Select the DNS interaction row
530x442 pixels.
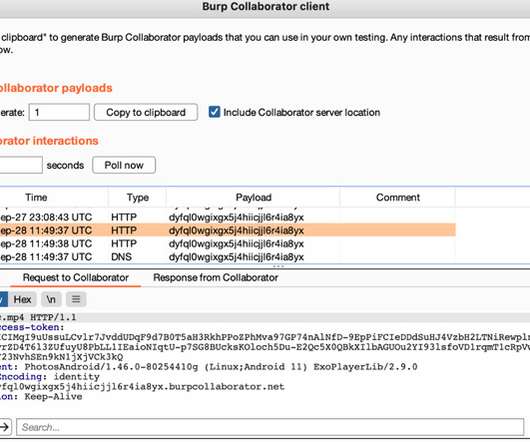(228, 257)
